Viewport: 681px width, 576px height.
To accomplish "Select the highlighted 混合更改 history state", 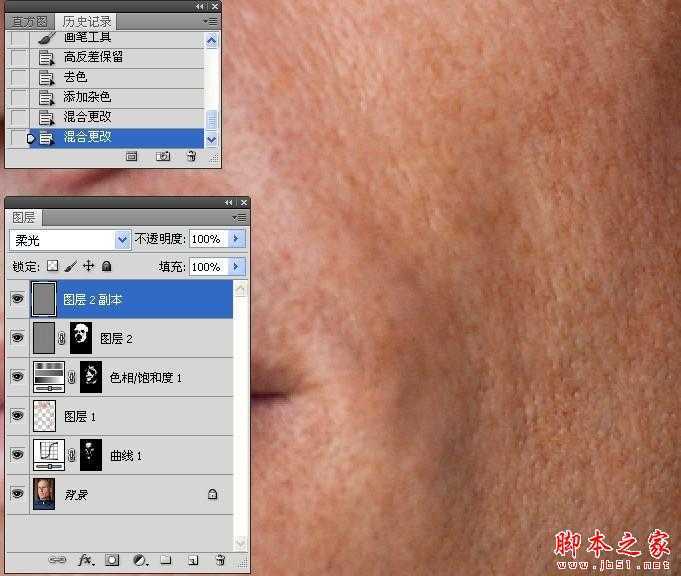I will click(116, 138).
